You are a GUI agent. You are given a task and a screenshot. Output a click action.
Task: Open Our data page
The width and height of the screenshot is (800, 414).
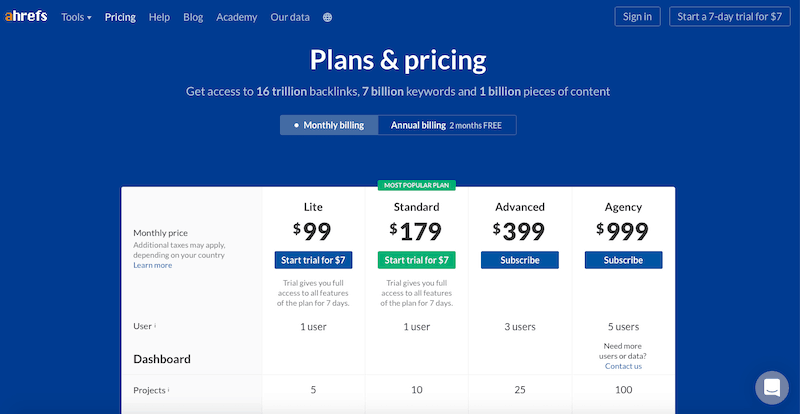click(291, 17)
